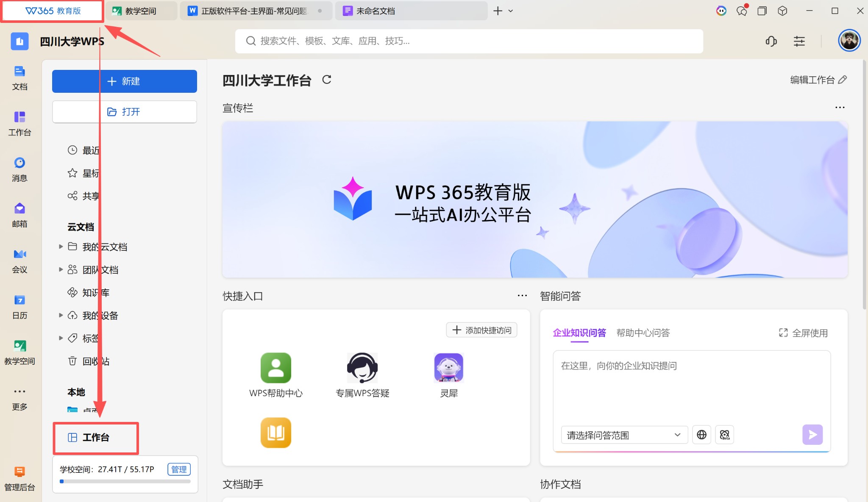Open 请选择问答范围 dropdown

tap(624, 435)
